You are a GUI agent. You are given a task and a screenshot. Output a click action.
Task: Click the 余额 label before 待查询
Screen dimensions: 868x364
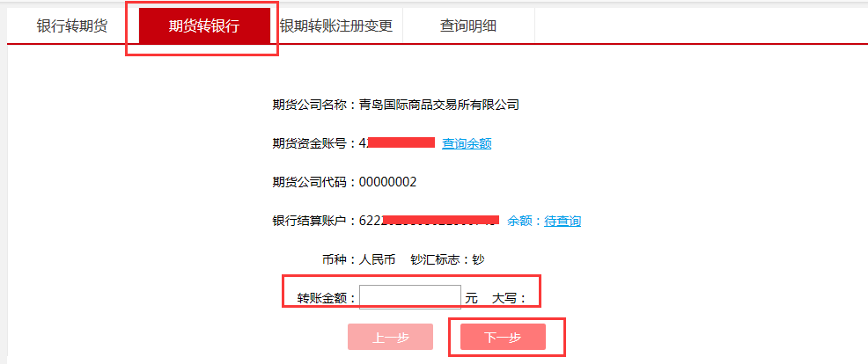[x=519, y=222]
